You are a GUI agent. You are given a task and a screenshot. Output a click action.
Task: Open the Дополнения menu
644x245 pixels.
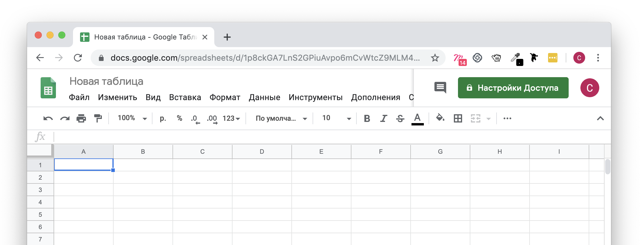tap(376, 97)
